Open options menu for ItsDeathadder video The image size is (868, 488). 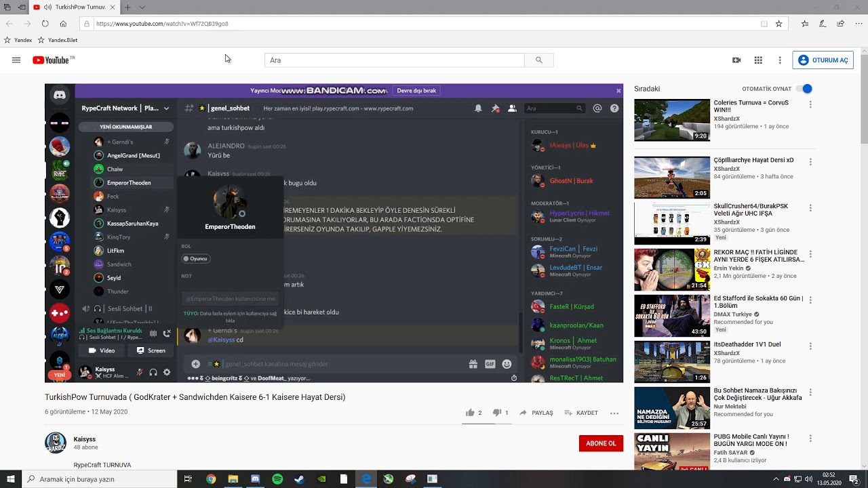810,346
